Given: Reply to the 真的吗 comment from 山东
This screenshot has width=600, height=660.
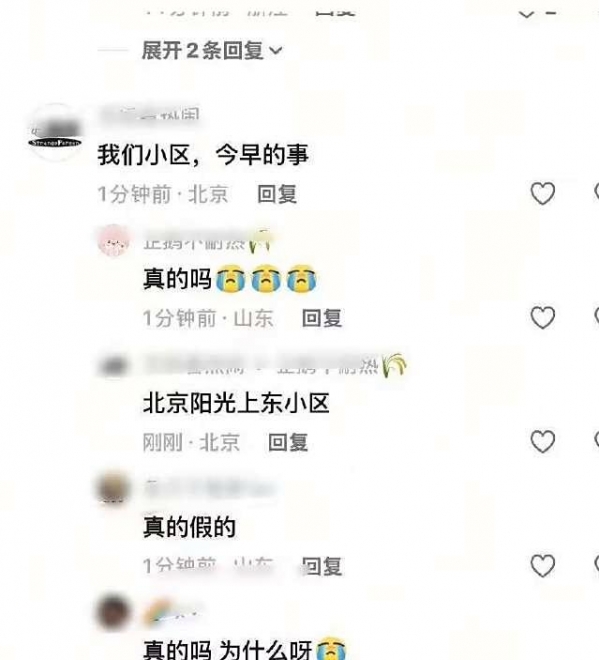Looking at the screenshot, I should 322,318.
